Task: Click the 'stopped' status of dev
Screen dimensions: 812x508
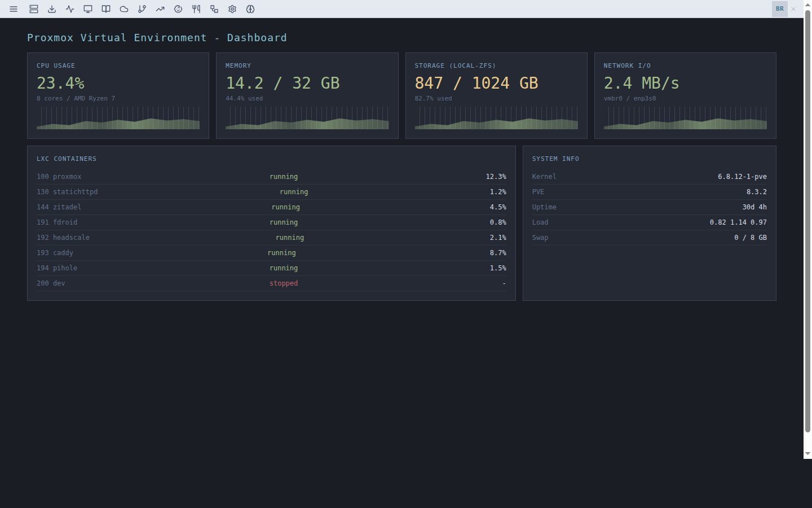Action: click(x=284, y=283)
